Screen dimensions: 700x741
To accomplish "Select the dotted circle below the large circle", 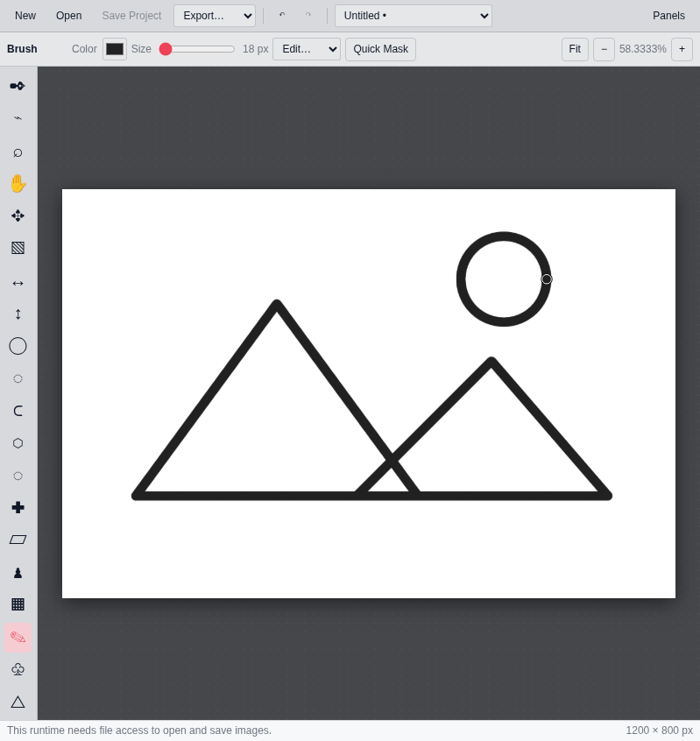I will (x=18, y=378).
